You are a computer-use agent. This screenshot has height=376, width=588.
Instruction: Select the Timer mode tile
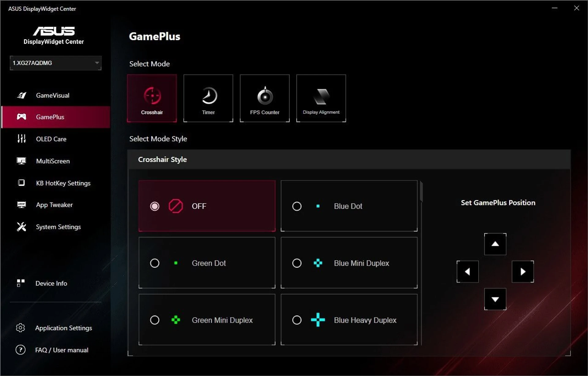[x=208, y=98]
